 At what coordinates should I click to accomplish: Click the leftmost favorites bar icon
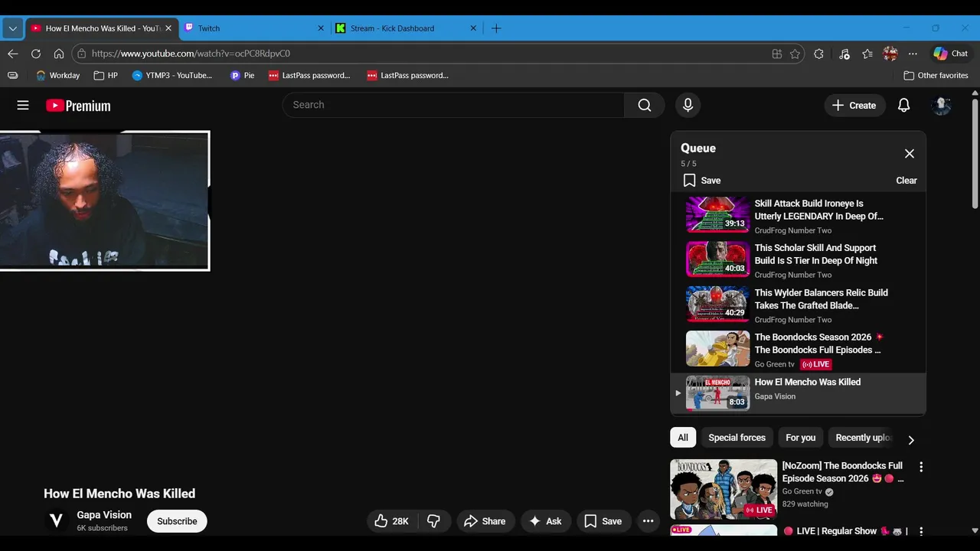12,76
